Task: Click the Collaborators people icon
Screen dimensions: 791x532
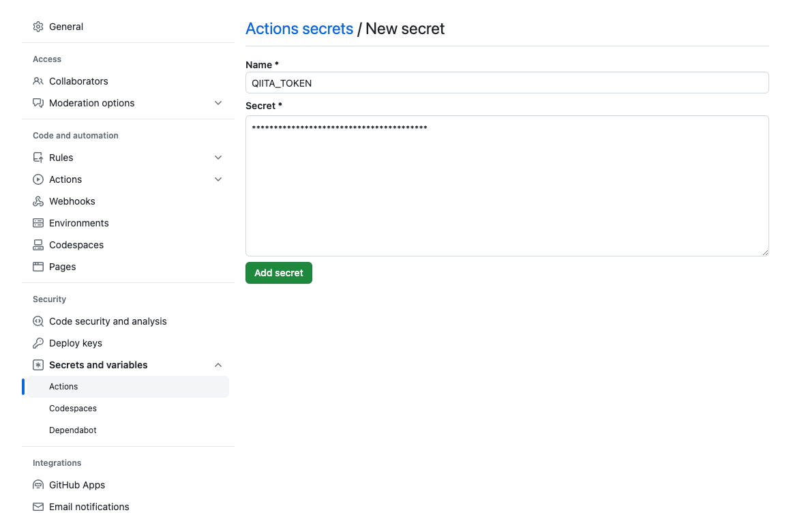Action: (38, 81)
